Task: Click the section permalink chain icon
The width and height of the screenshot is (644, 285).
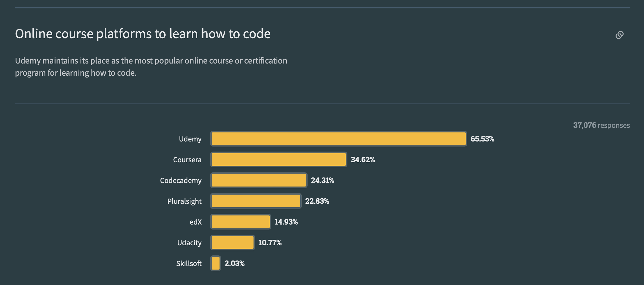Action: tap(619, 35)
